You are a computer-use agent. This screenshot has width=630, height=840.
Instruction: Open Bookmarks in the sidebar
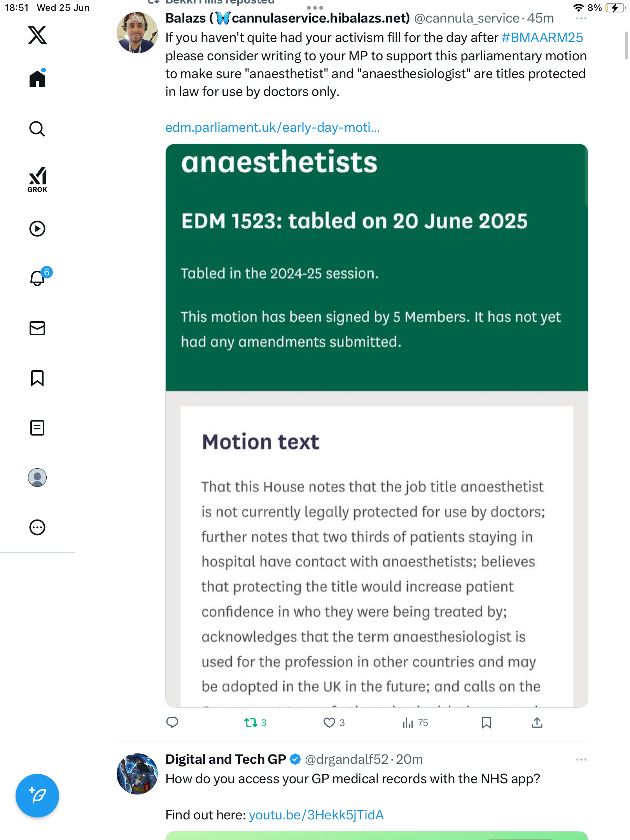pyautogui.click(x=37, y=378)
